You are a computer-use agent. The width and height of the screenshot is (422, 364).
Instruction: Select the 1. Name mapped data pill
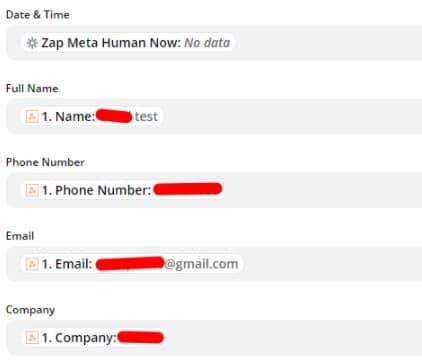pos(92,116)
